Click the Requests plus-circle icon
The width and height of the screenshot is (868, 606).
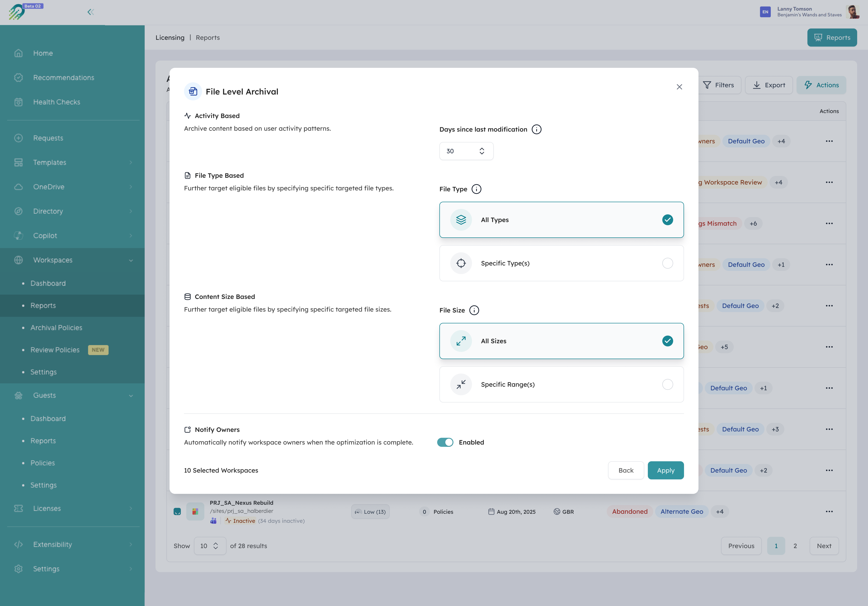[19, 138]
